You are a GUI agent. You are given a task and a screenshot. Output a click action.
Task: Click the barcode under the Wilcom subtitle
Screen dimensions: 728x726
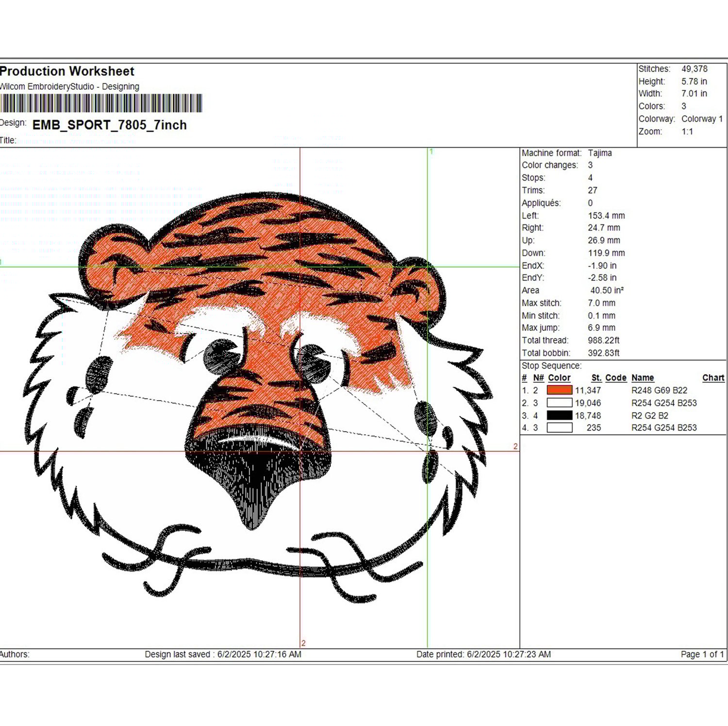click(101, 103)
